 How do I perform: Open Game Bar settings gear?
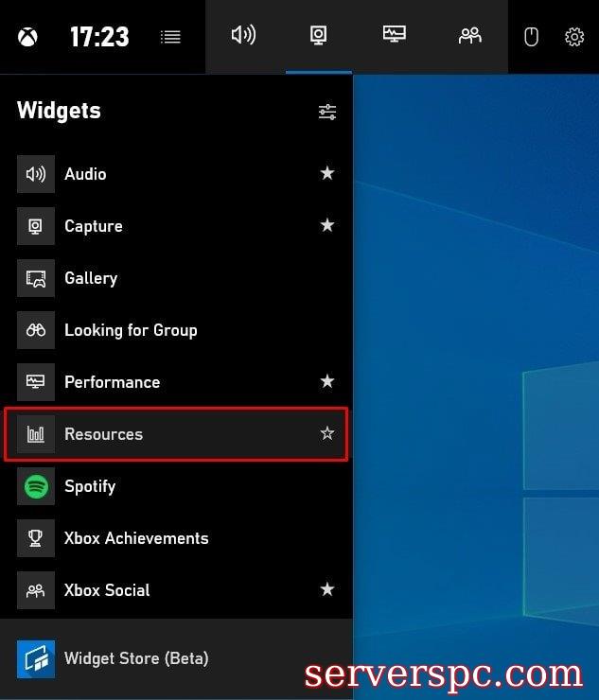pyautogui.click(x=574, y=37)
